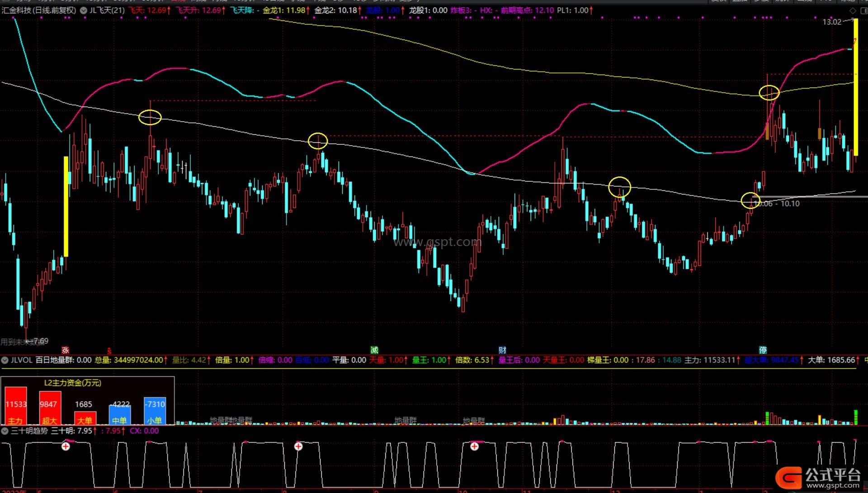Click the JL飞天(21) indicator name

[107, 10]
